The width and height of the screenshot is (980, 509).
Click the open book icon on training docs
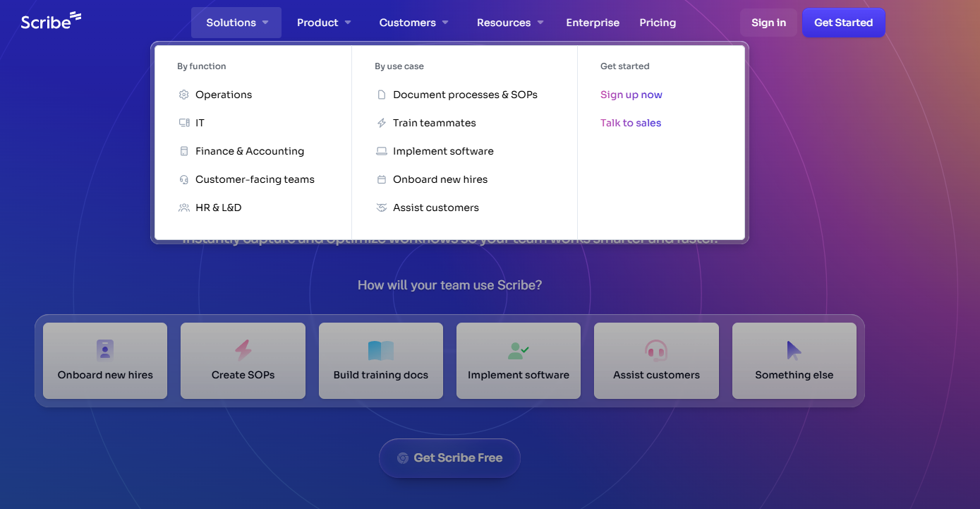pos(381,350)
